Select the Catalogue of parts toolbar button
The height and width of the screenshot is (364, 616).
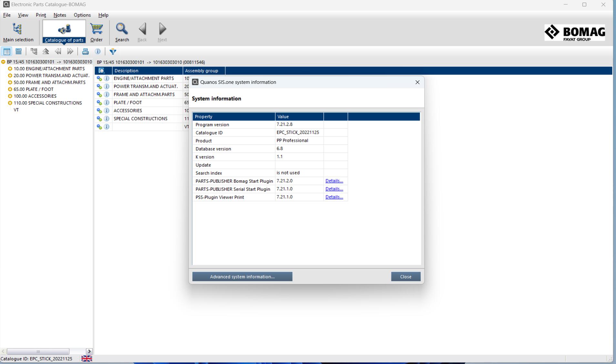[x=64, y=32]
